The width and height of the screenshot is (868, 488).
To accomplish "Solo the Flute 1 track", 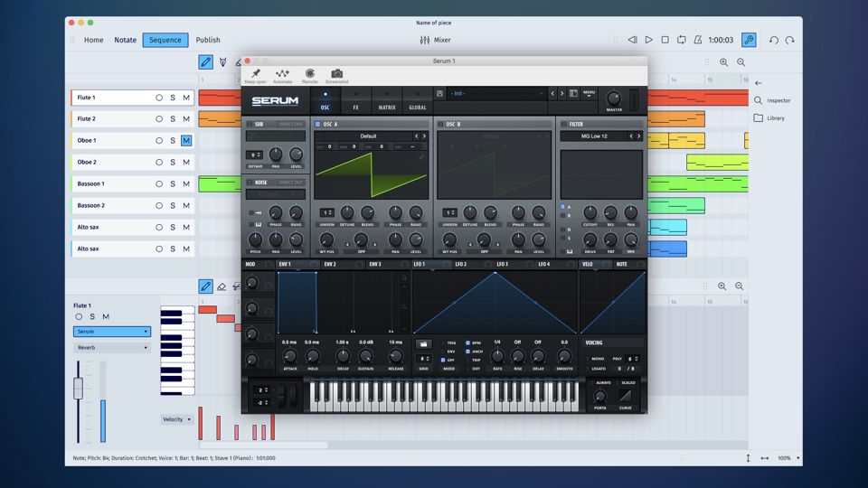I will point(173,98).
